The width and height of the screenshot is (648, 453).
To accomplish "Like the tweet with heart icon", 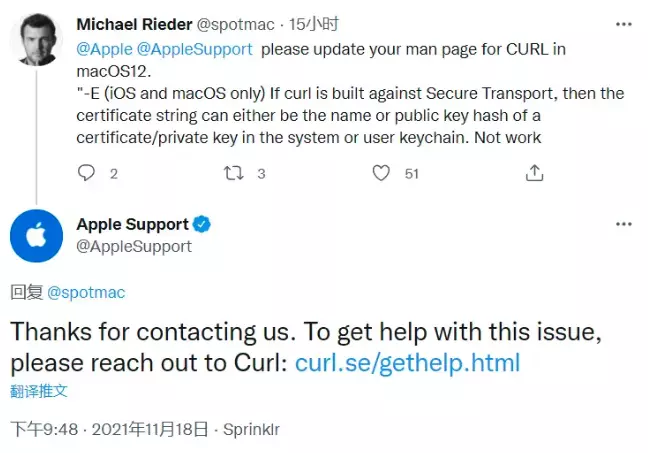I will tap(381, 173).
